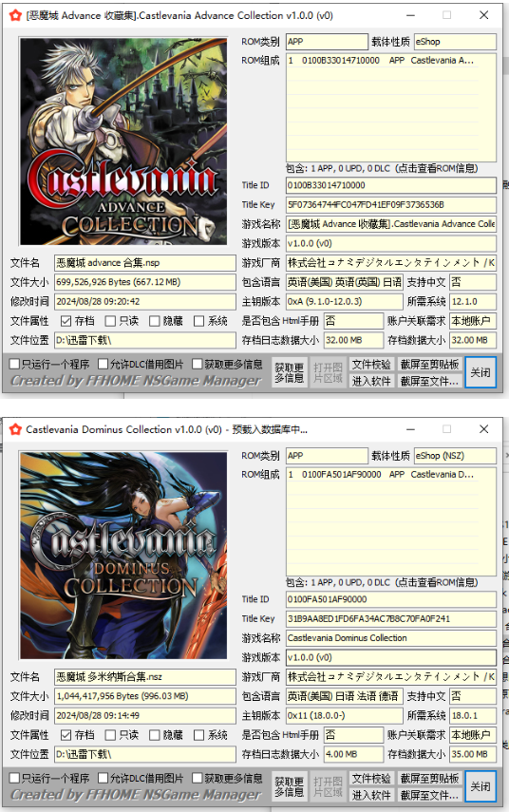Click the Castlevania Dominus Collection cover art
The width and height of the screenshot is (509, 812).
[123, 556]
